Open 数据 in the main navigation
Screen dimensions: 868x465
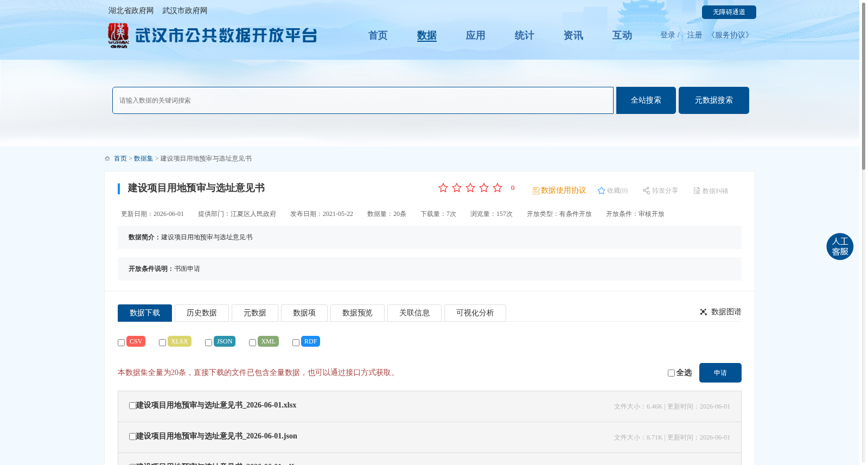427,35
